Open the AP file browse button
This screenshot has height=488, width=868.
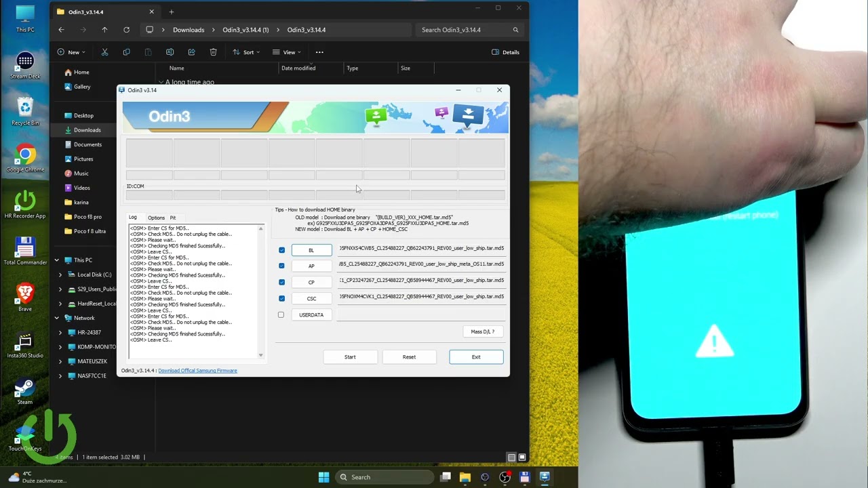tap(311, 266)
